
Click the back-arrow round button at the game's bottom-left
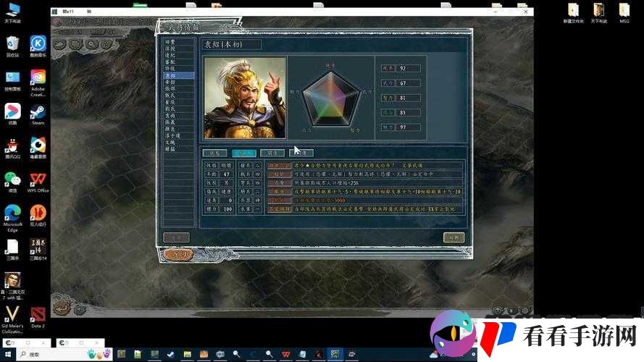tap(62, 308)
